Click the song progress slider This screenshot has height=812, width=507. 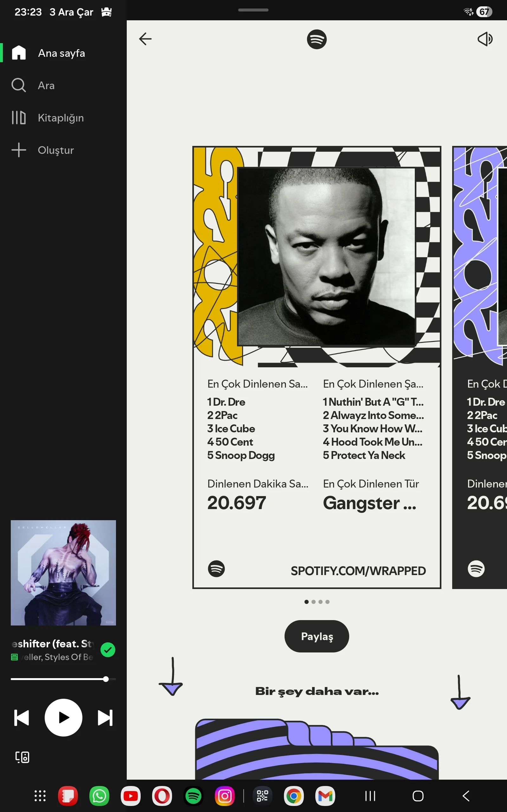click(x=63, y=679)
